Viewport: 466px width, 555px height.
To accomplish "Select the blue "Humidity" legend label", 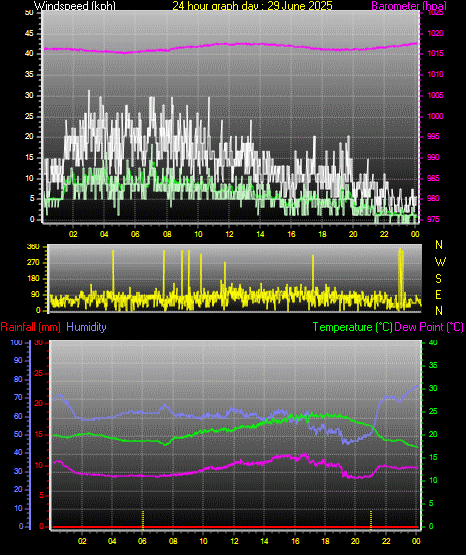I will (86, 327).
